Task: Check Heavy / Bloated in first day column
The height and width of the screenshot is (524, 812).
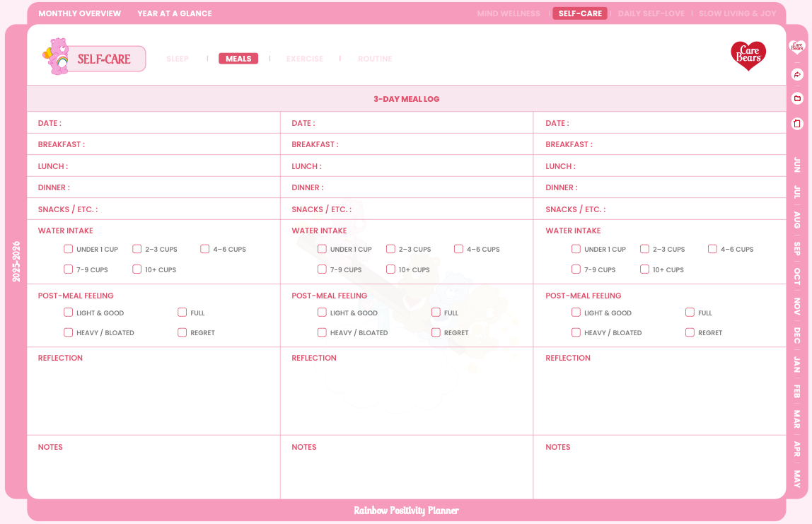Action: pyautogui.click(x=69, y=332)
